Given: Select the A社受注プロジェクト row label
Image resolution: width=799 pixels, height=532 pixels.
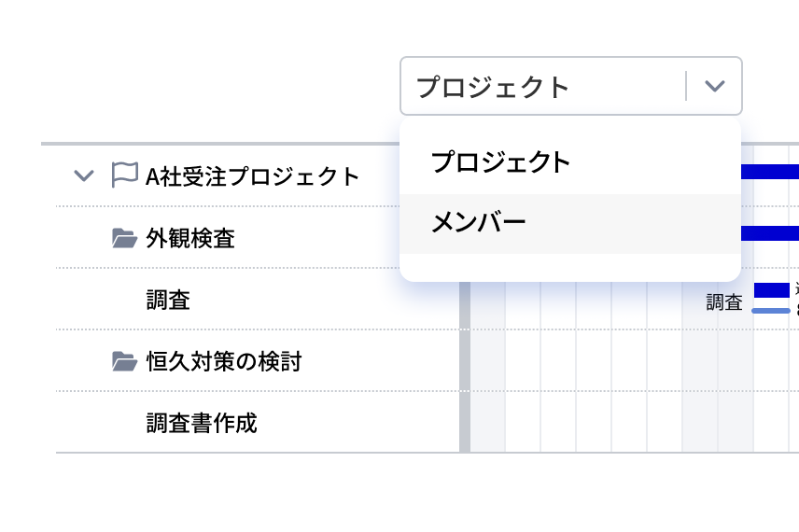Looking at the screenshot, I should [252, 175].
